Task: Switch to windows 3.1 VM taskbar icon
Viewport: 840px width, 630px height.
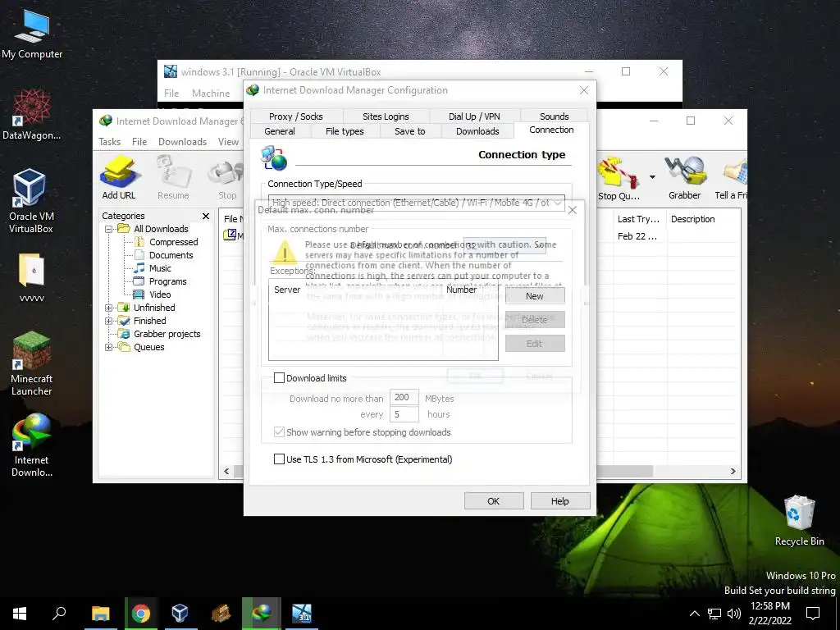Action: (302, 614)
